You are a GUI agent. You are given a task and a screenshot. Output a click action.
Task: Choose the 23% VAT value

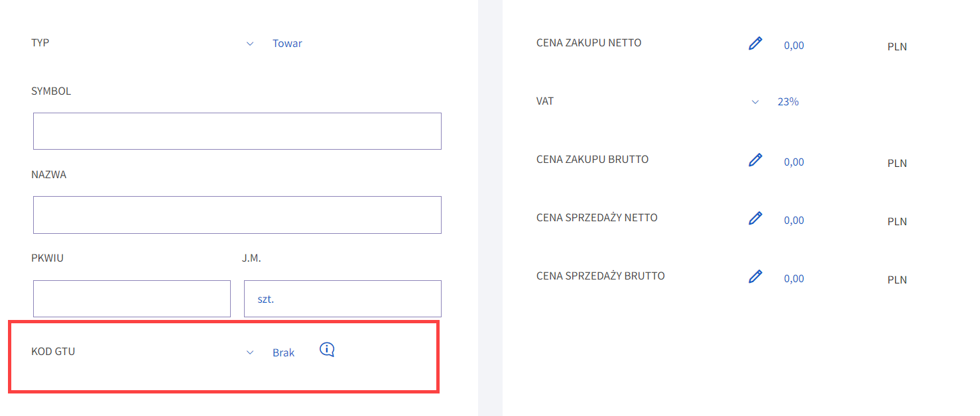[788, 102]
